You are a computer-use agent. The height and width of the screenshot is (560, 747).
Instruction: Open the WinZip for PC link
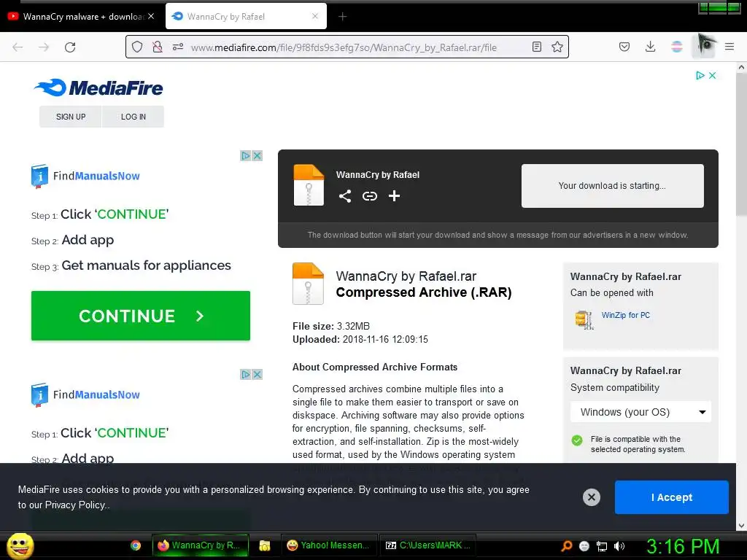[625, 315]
